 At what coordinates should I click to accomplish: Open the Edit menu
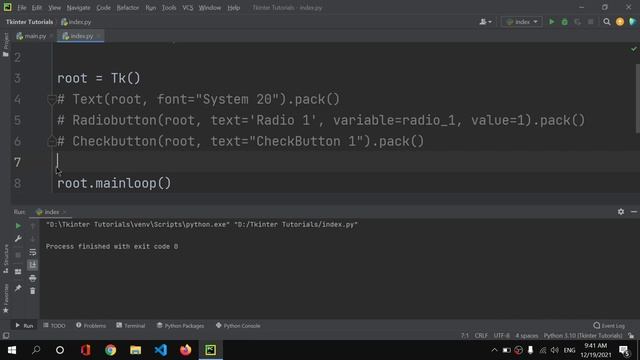pos(37,8)
